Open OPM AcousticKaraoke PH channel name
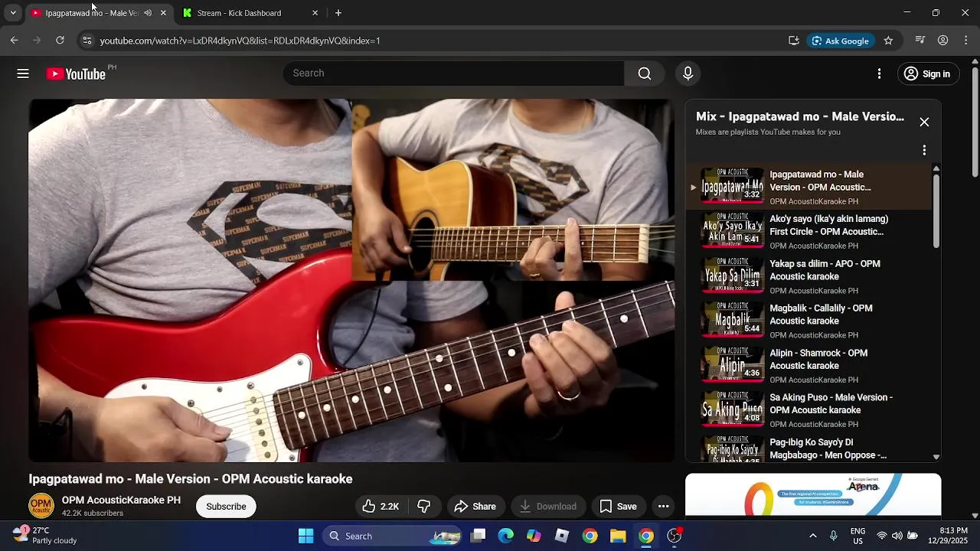The height and width of the screenshot is (551, 980). 121,500
